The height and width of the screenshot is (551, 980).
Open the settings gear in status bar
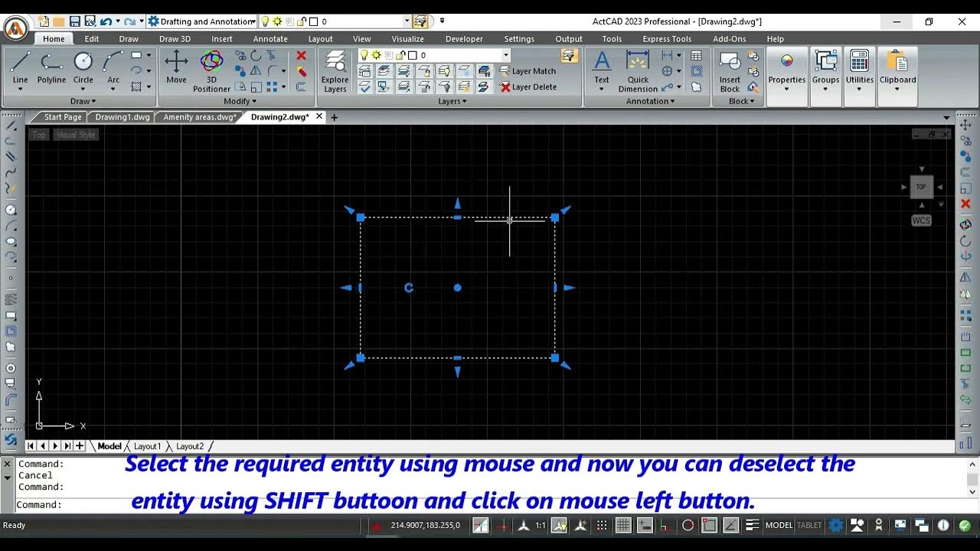[836, 525]
